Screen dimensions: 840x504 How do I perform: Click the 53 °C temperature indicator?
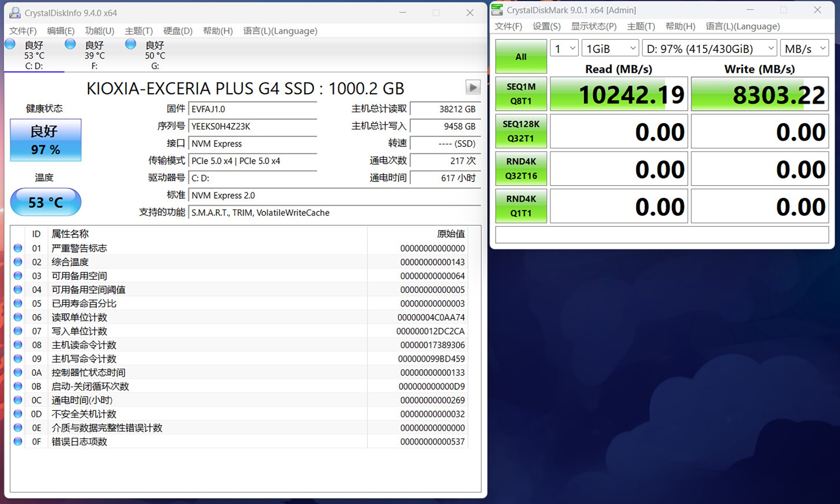pos(46,202)
